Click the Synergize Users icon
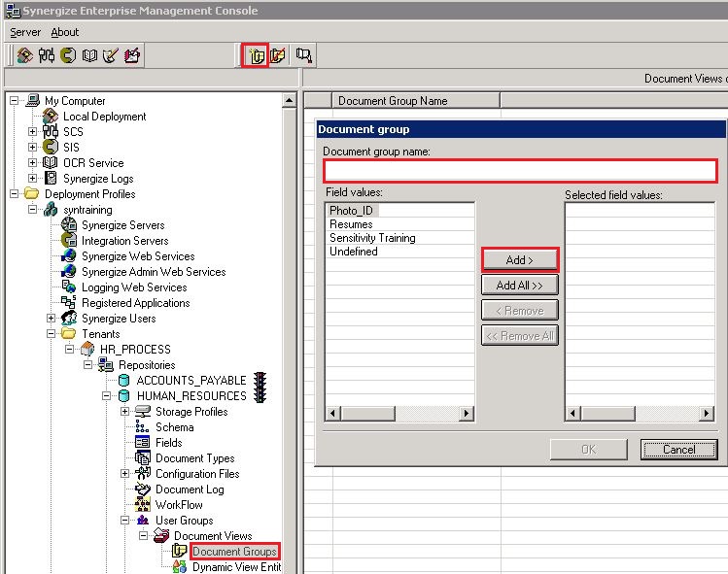Image resolution: width=728 pixels, height=574 pixels. [x=69, y=318]
